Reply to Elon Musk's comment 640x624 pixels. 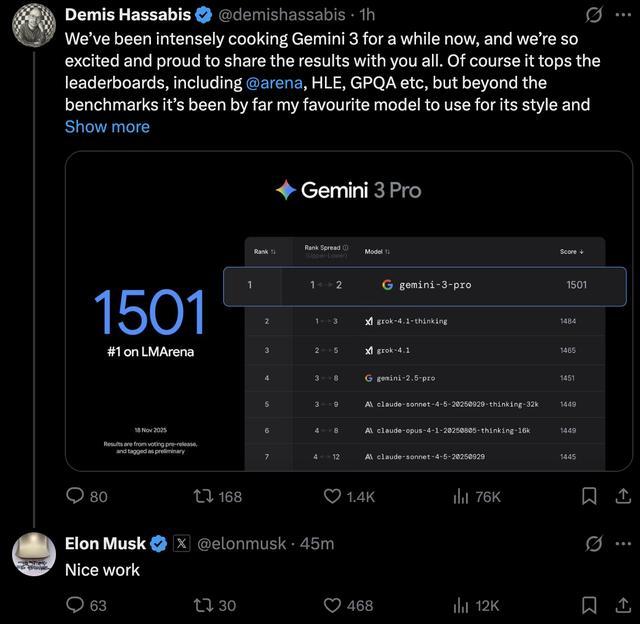coord(76,604)
